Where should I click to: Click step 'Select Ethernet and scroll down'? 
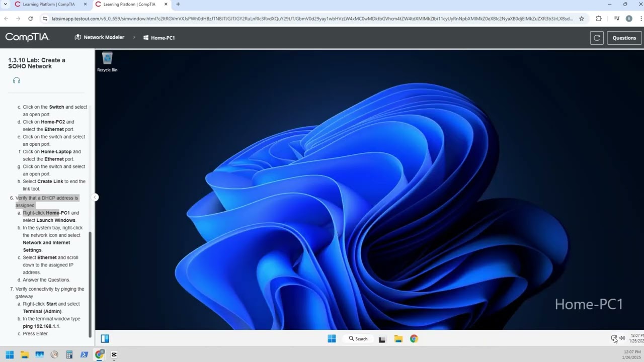pos(50,265)
